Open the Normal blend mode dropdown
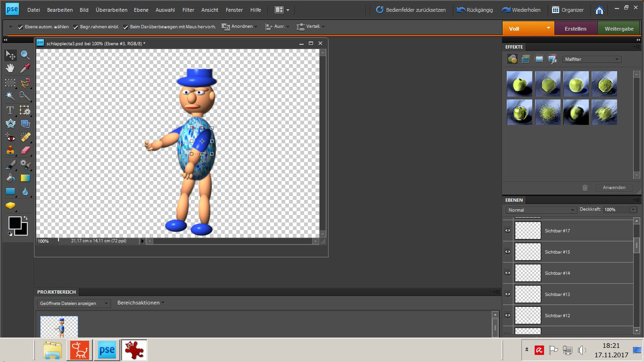Viewport: 644px width, 362px height. tap(541, 210)
